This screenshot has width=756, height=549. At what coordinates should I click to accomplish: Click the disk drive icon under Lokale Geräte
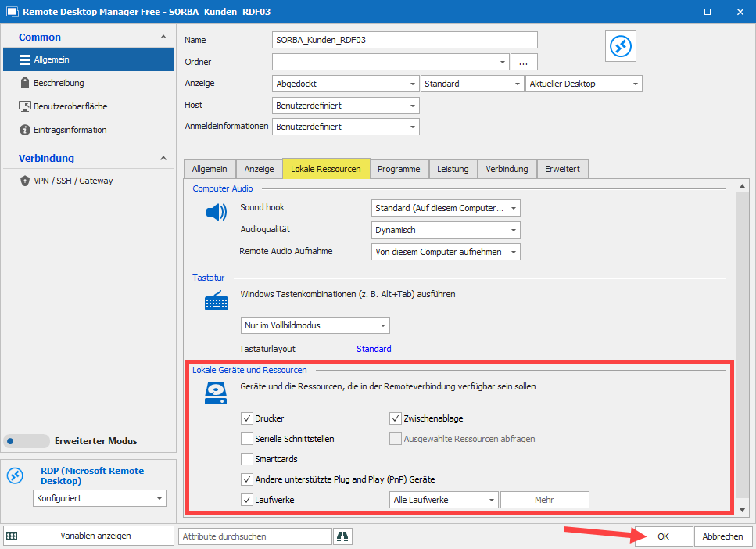point(216,393)
